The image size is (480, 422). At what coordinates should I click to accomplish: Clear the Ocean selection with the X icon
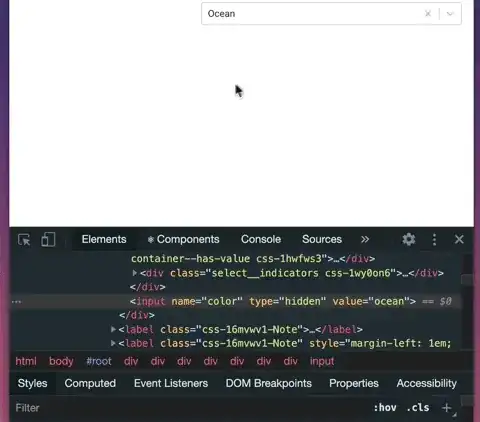428,14
